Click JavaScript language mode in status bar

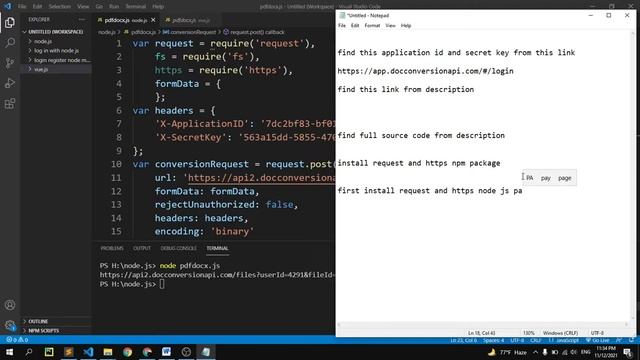pos(564,340)
